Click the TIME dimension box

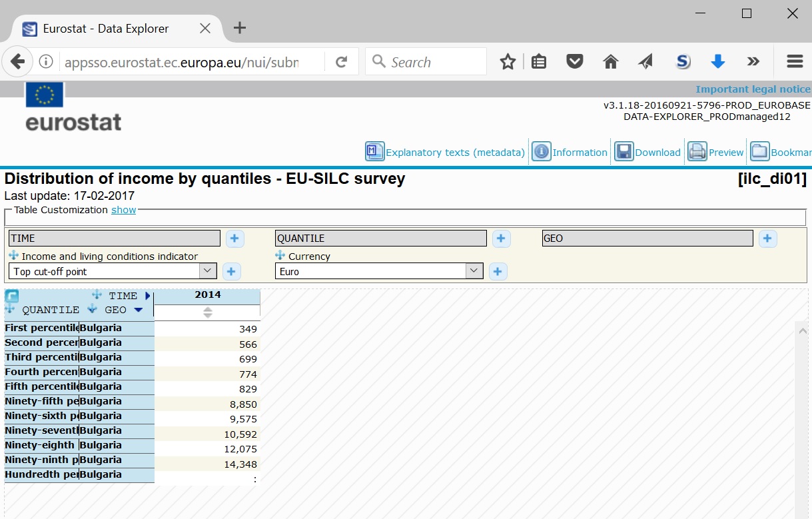(114, 238)
